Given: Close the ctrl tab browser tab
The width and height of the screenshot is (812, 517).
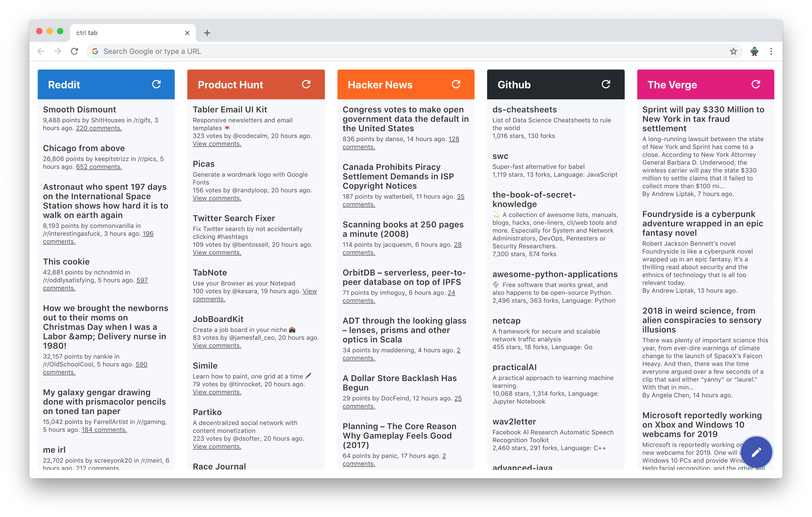Looking at the screenshot, I should pos(187,33).
